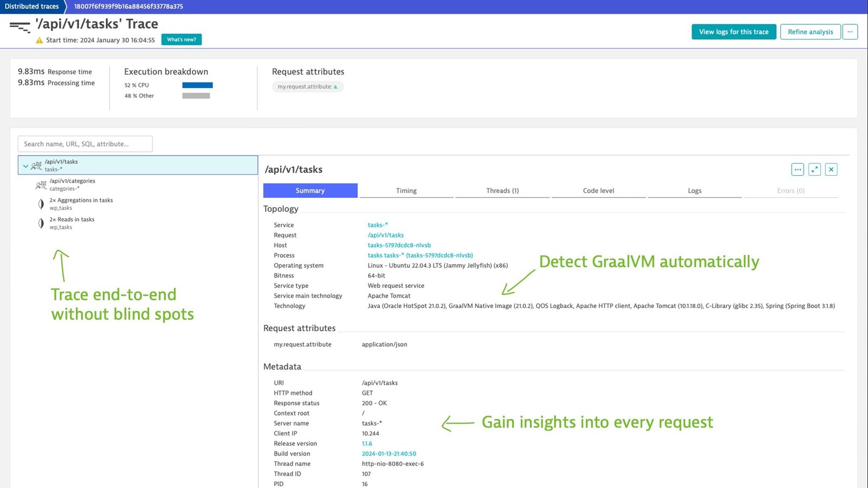This screenshot has width=868, height=488.
Task: Click the Refine analysis button
Action: (810, 32)
